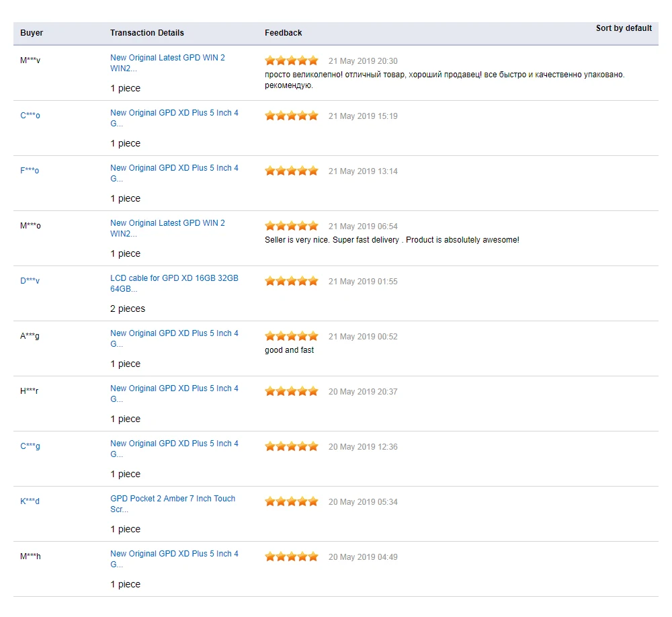
Task: Open buyer C***g's profile link
Action: (x=30, y=446)
